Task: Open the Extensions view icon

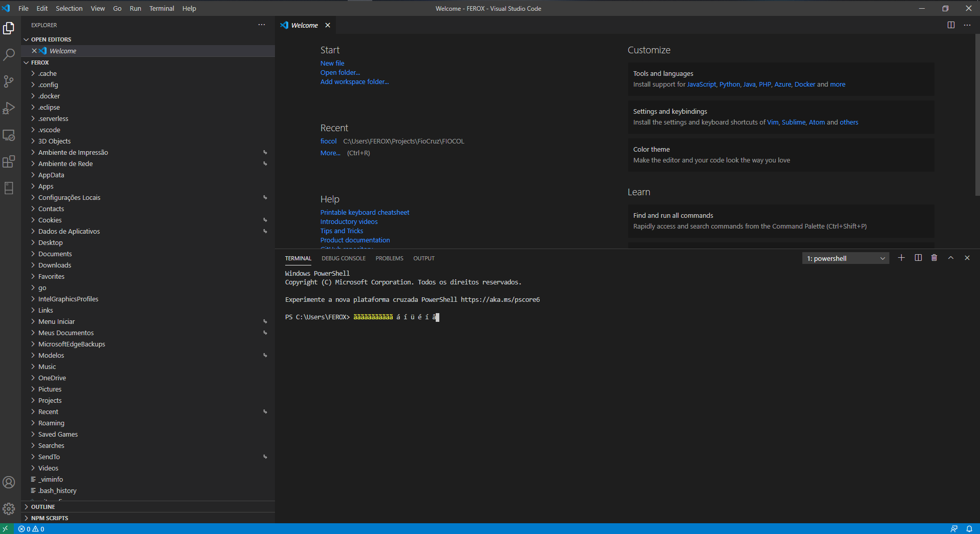Action: coord(9,162)
